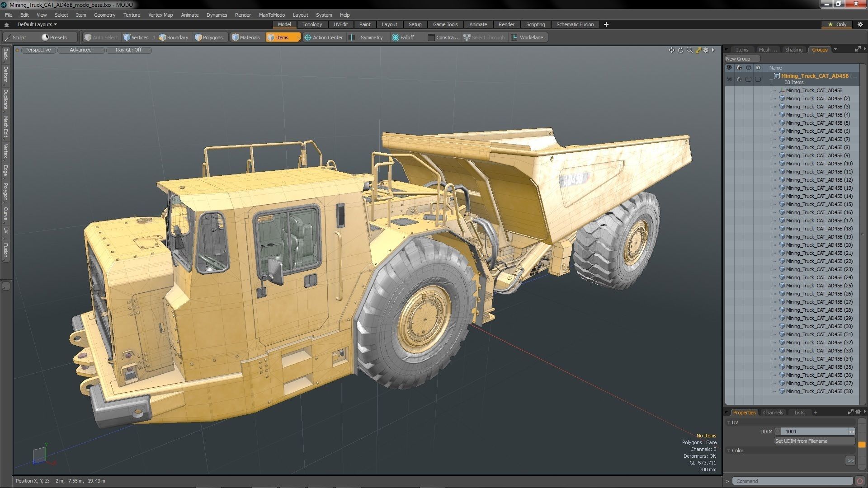Maximize the Properties panel
868x488 pixels.
point(850,412)
